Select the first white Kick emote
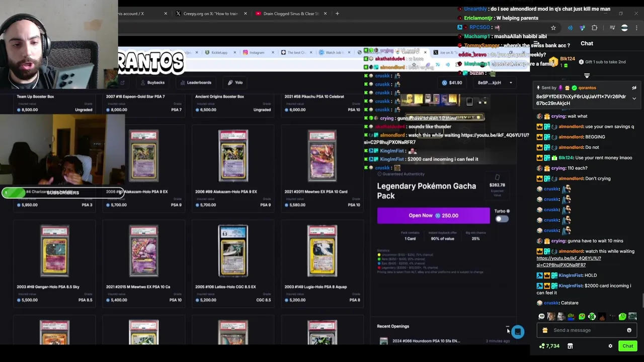The height and width of the screenshot is (362, 644). tap(541, 317)
